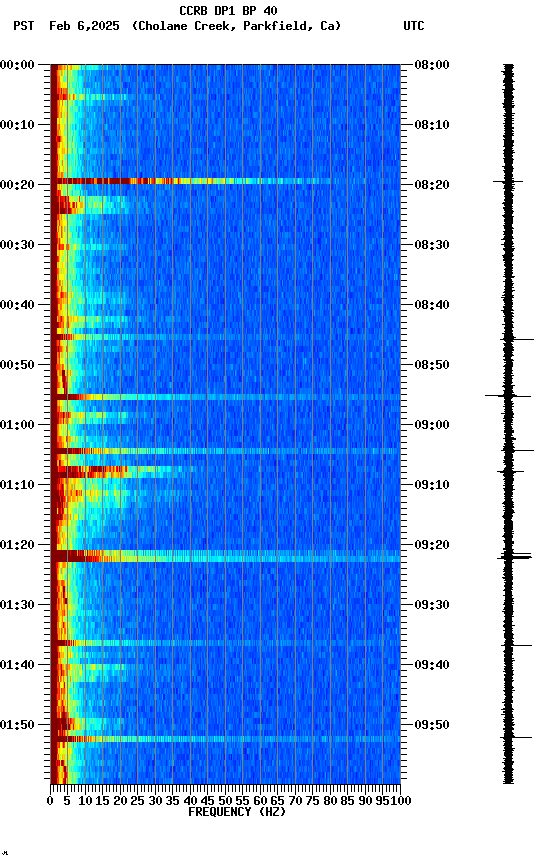Click the 'UTC' timezone label
552x864 pixels.
[x=414, y=26]
